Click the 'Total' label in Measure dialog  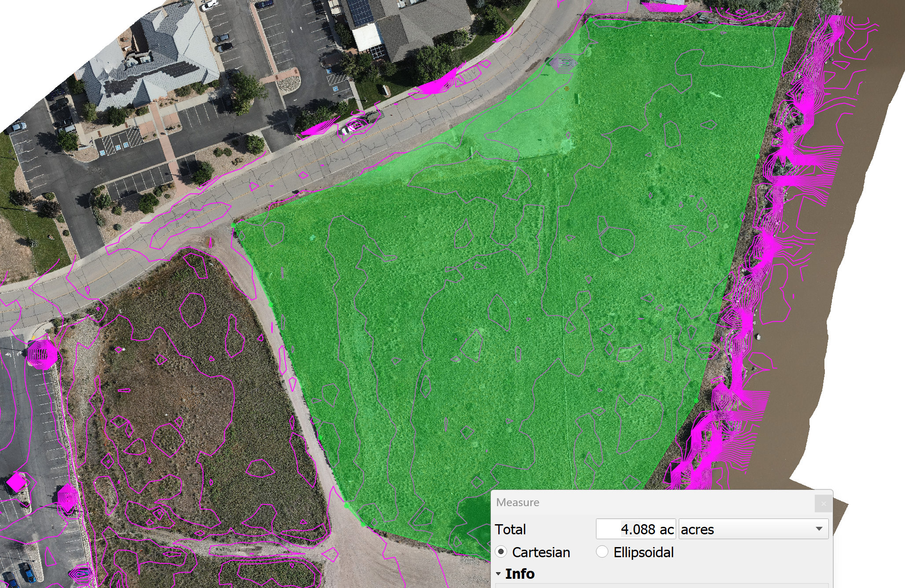tap(510, 529)
